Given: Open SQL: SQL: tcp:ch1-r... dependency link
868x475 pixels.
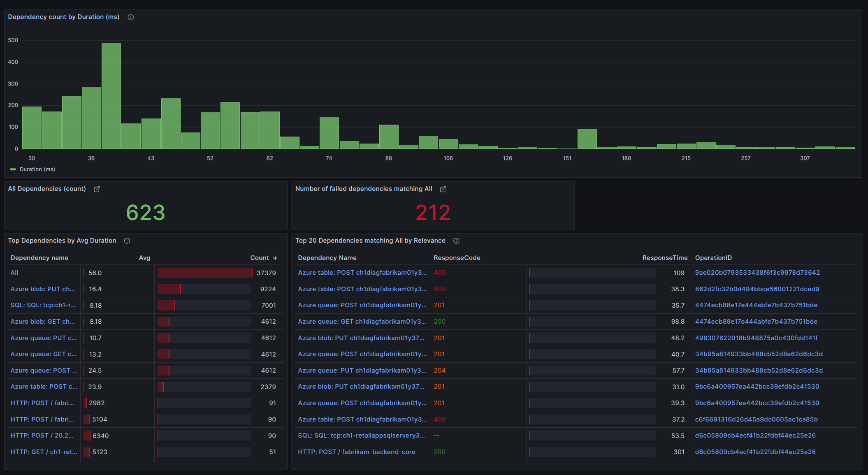Looking at the screenshot, I should (43, 305).
